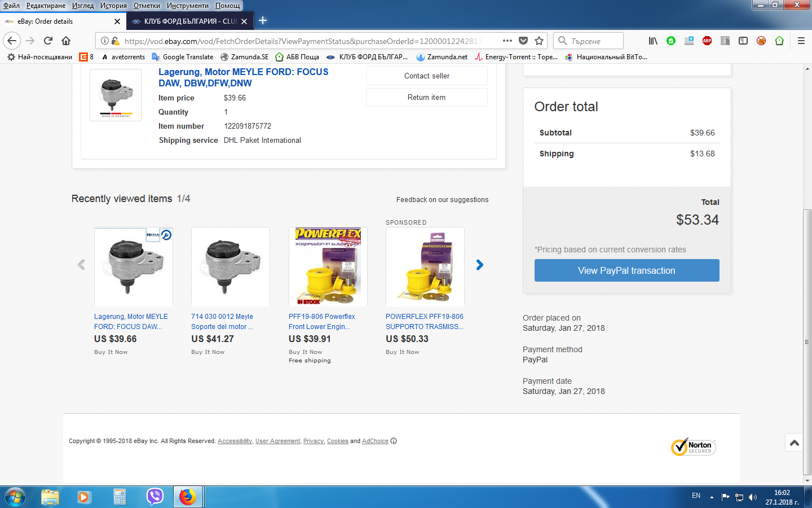Screen dimensions: 812x508
Task: Open Viber from the taskbar
Action: pyautogui.click(x=155, y=497)
